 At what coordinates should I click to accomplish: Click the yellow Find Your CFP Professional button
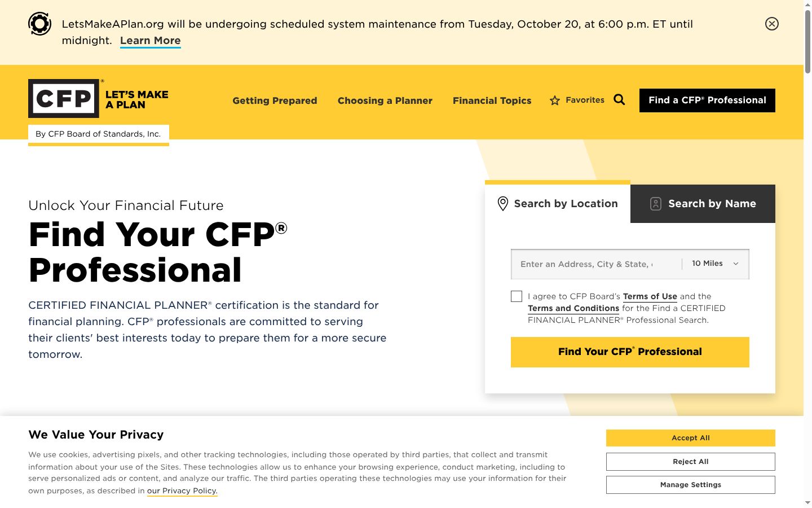point(630,352)
